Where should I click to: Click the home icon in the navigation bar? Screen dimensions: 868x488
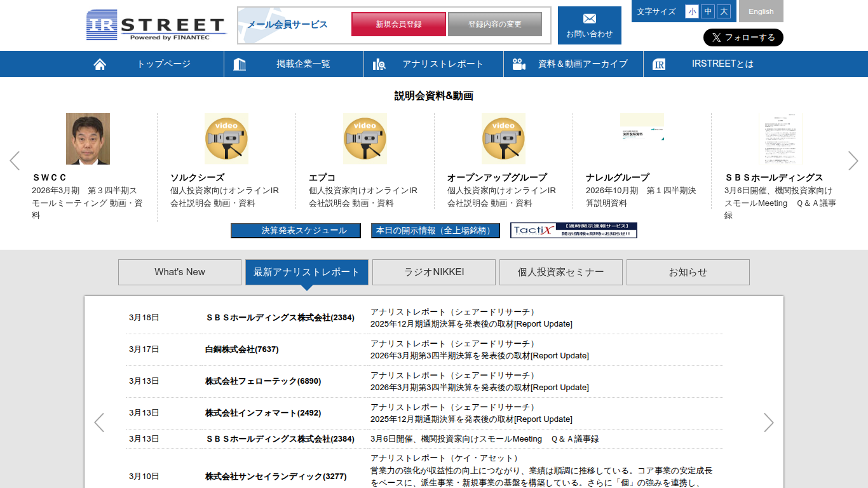click(100, 64)
